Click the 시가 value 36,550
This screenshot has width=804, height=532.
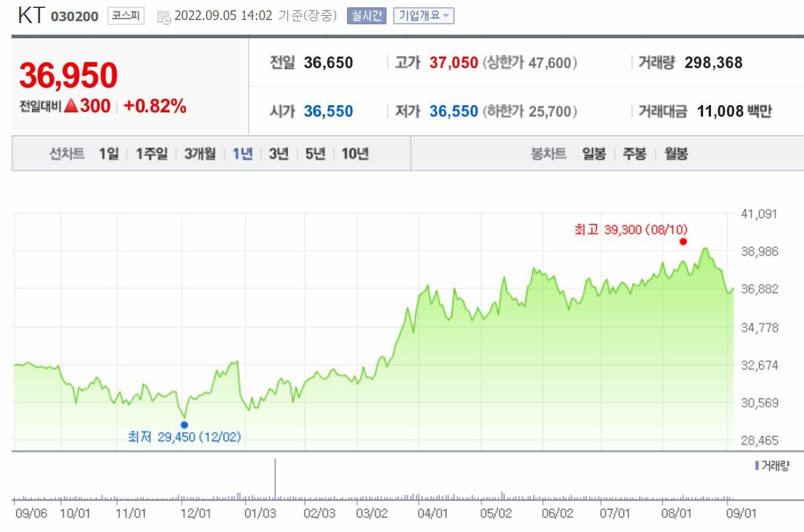tap(328, 111)
